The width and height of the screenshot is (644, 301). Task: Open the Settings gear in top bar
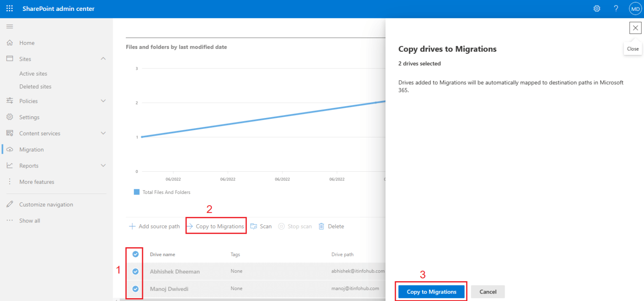click(597, 8)
